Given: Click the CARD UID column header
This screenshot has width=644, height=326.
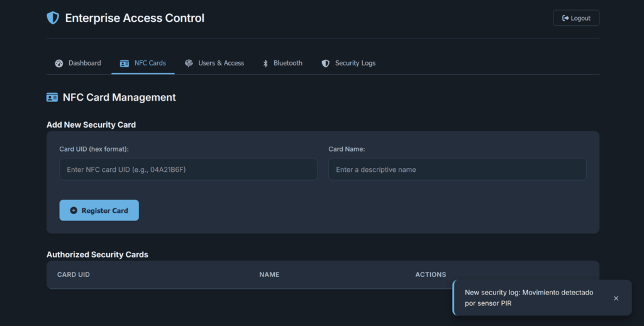Looking at the screenshot, I should 74,274.
